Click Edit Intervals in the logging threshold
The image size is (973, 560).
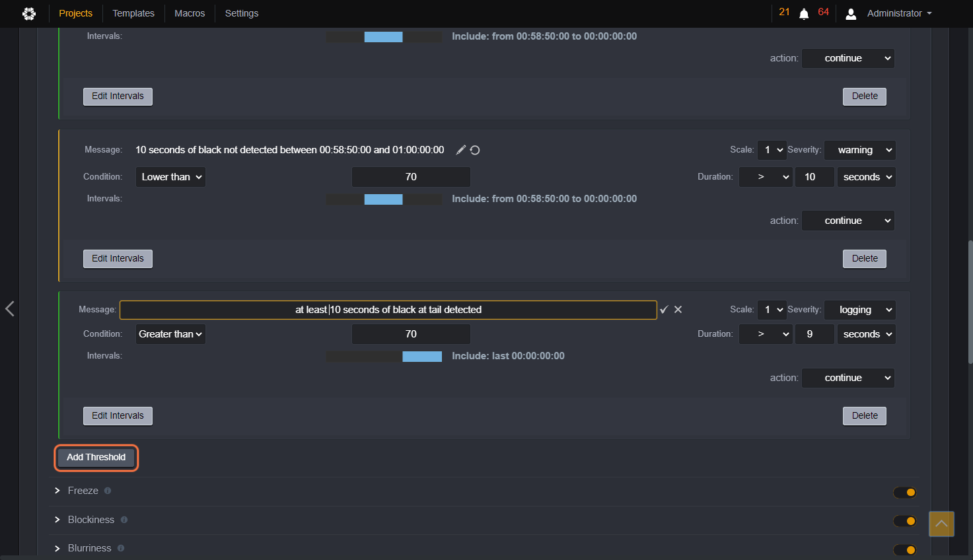(x=118, y=416)
